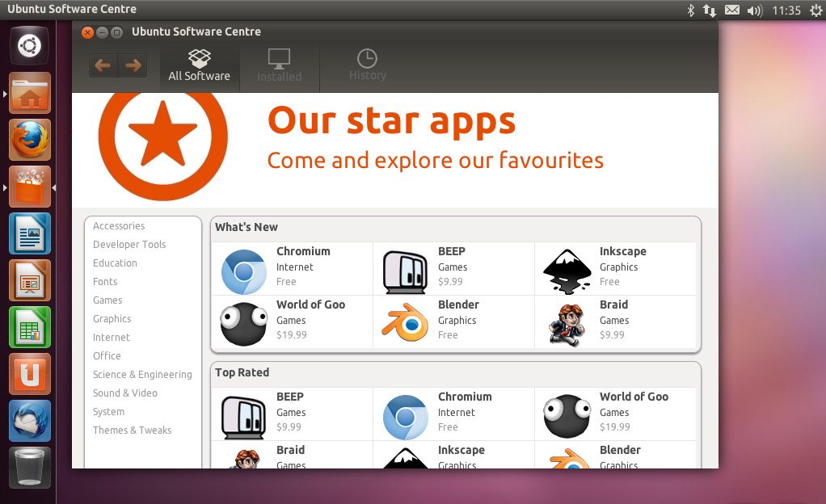Open the Trash launcher icon
Screen dimensions: 826x504
pyautogui.click(x=29, y=468)
